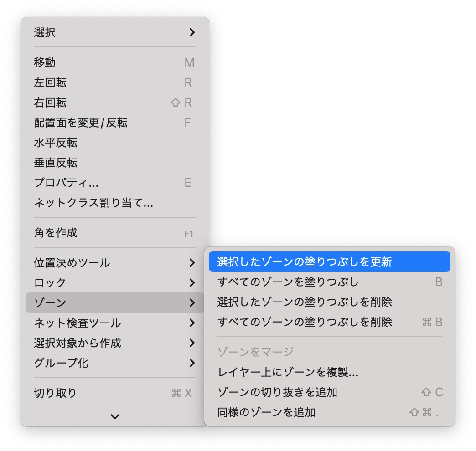Open the 選択 submenu

pyautogui.click(x=114, y=32)
